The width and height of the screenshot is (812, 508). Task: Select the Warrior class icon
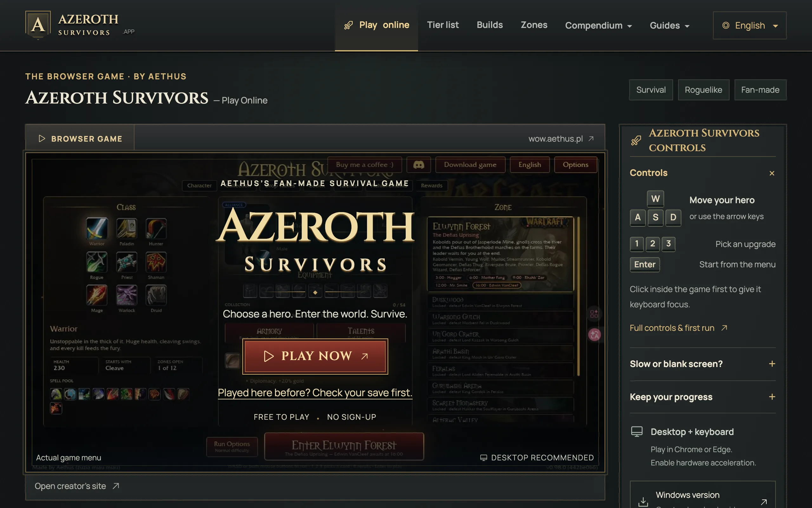pos(97,228)
